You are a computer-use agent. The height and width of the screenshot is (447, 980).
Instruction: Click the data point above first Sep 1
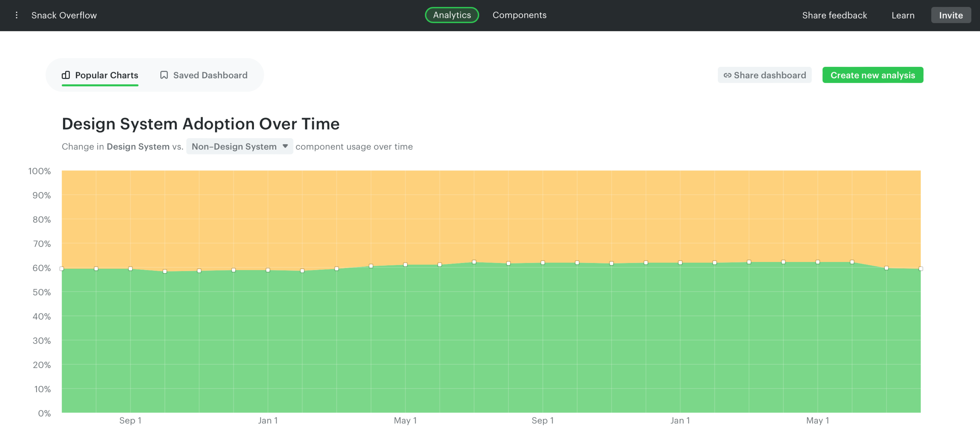point(131,269)
